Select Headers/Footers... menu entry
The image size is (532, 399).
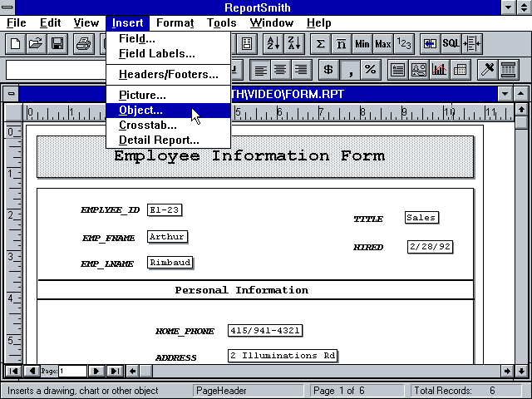pyautogui.click(x=169, y=75)
